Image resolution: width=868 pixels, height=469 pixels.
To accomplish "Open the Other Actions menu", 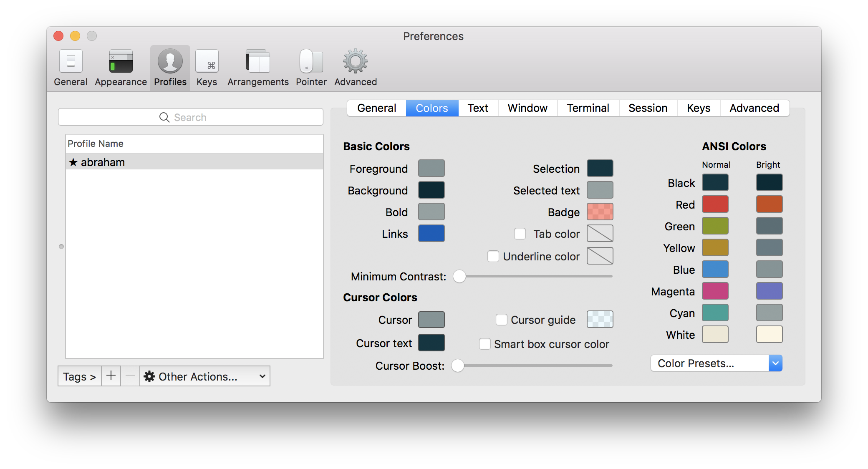I will pyautogui.click(x=205, y=376).
